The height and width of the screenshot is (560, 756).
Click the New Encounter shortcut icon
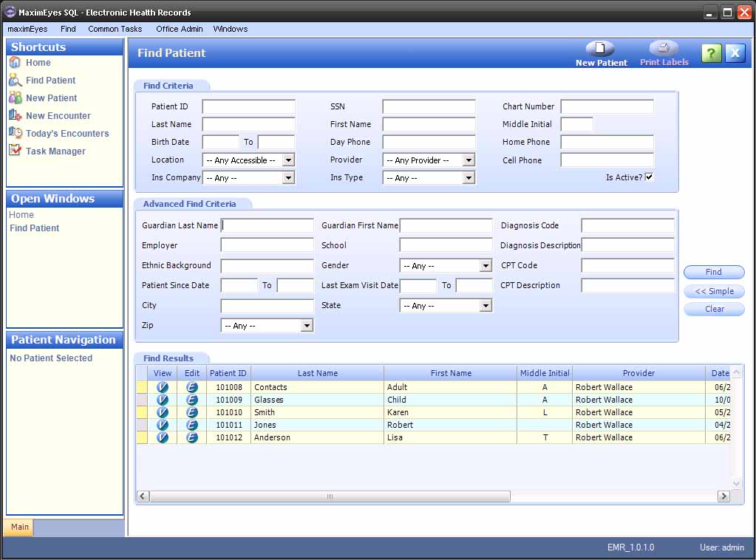tap(15, 116)
